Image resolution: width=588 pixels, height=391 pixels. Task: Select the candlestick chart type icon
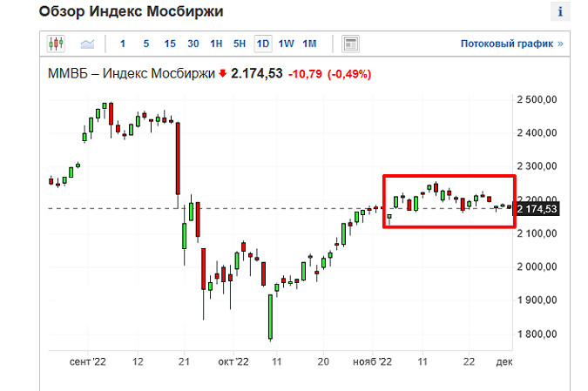[56, 44]
